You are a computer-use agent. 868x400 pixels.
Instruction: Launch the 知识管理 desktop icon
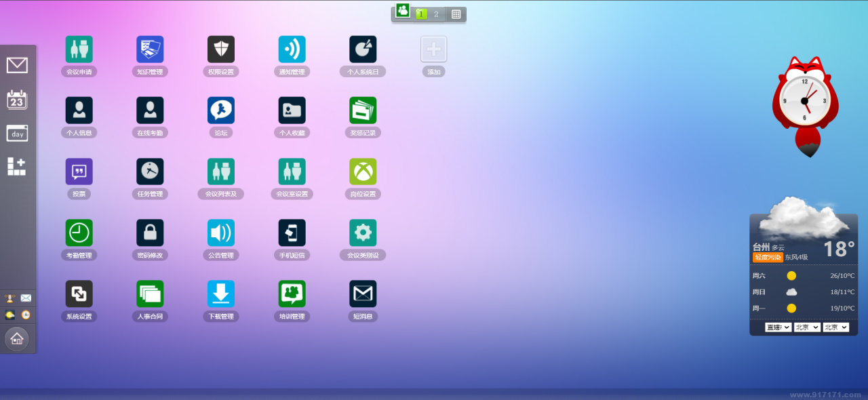click(150, 49)
